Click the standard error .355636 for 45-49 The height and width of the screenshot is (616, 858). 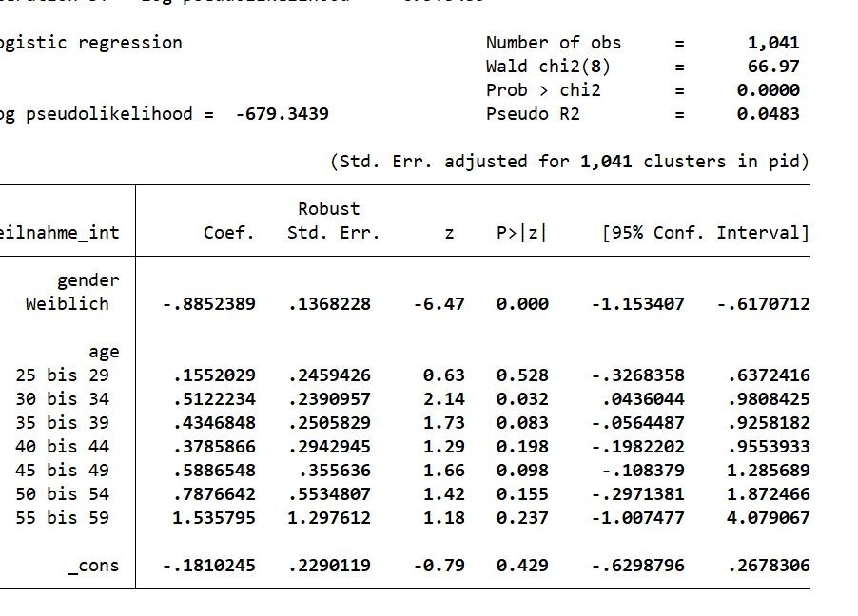coord(335,471)
